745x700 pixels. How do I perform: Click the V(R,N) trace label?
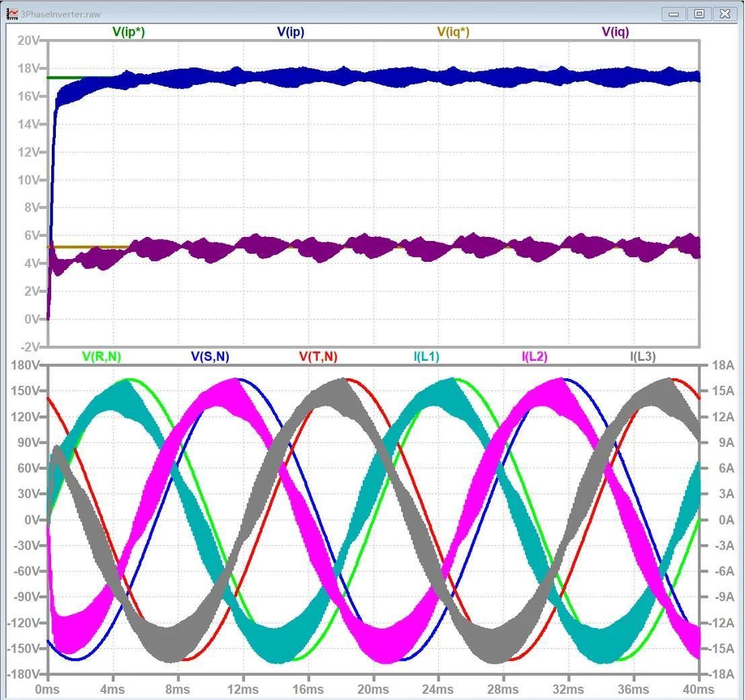pyautogui.click(x=102, y=357)
